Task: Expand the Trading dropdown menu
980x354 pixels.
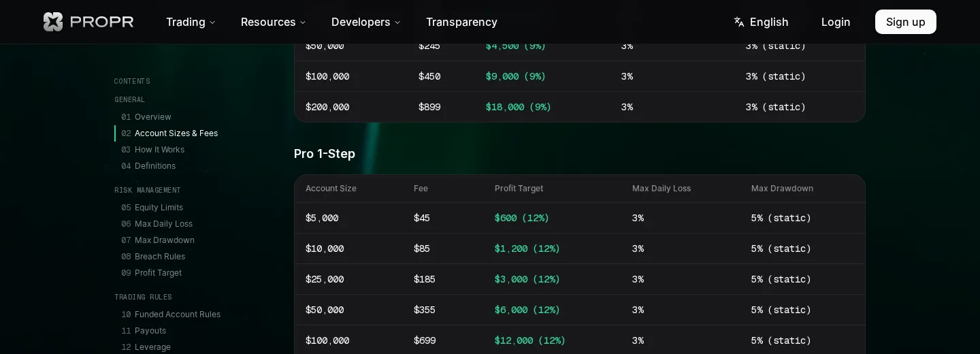Action: click(191, 22)
